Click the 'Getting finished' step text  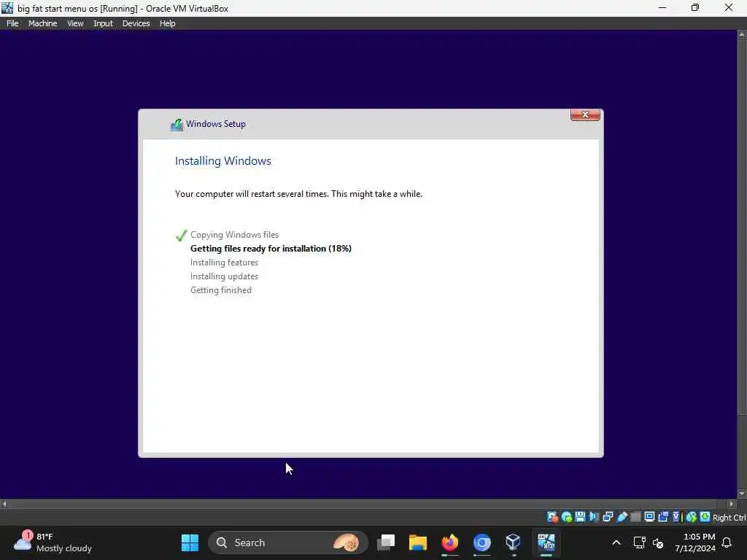click(x=220, y=290)
